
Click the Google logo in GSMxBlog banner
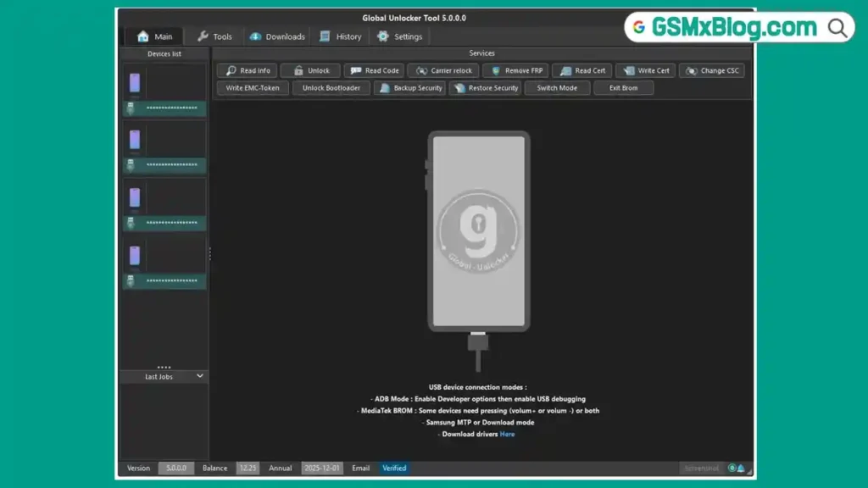639,27
